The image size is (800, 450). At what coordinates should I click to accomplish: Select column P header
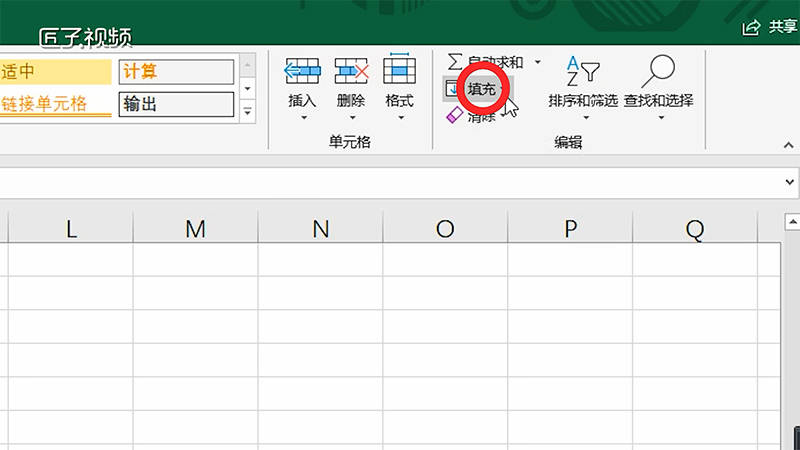pyautogui.click(x=570, y=229)
